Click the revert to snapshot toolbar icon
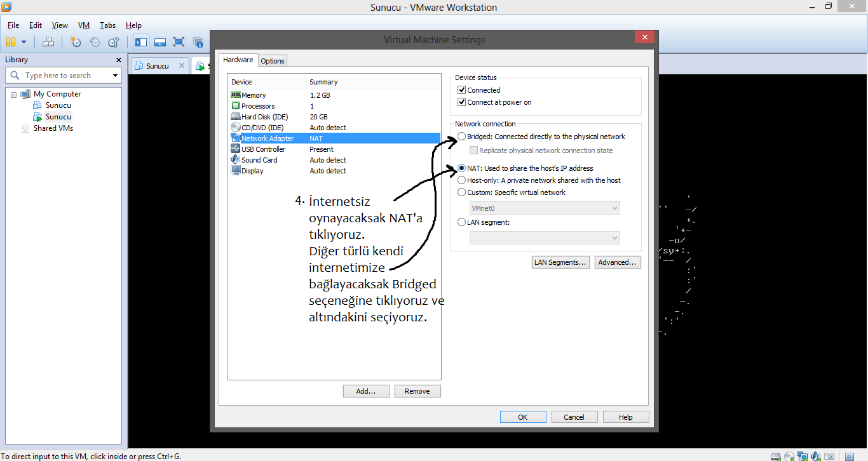868x461 pixels. tap(95, 42)
